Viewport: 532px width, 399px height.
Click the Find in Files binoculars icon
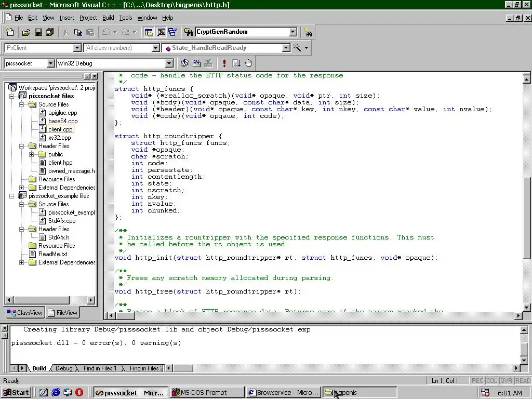[x=188, y=32]
